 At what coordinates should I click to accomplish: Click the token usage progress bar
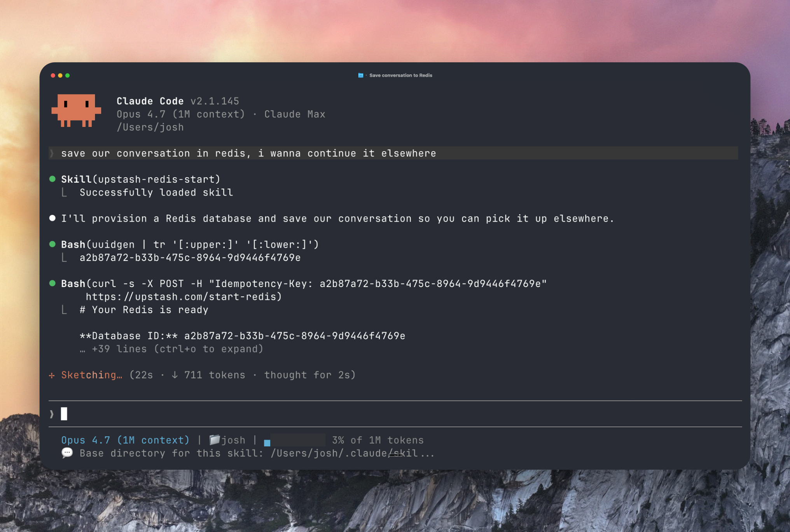pos(294,440)
